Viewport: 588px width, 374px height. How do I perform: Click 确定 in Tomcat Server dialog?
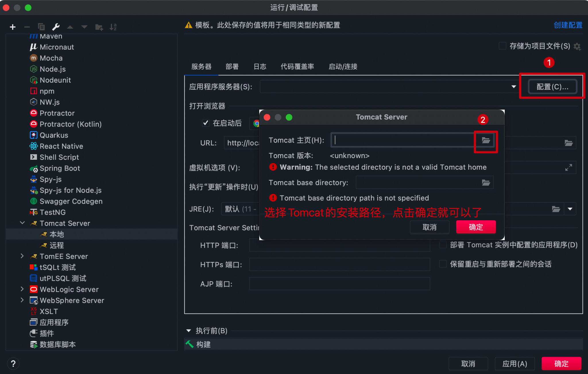pyautogui.click(x=476, y=227)
